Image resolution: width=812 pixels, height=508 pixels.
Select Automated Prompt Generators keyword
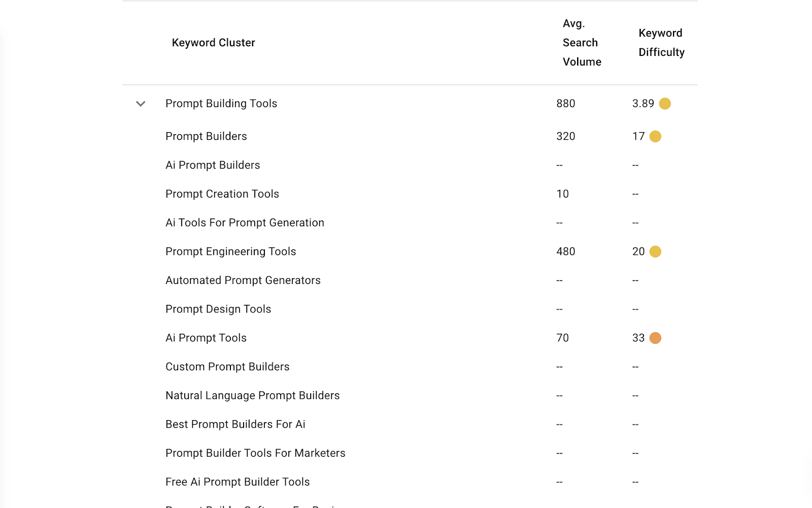(x=243, y=280)
